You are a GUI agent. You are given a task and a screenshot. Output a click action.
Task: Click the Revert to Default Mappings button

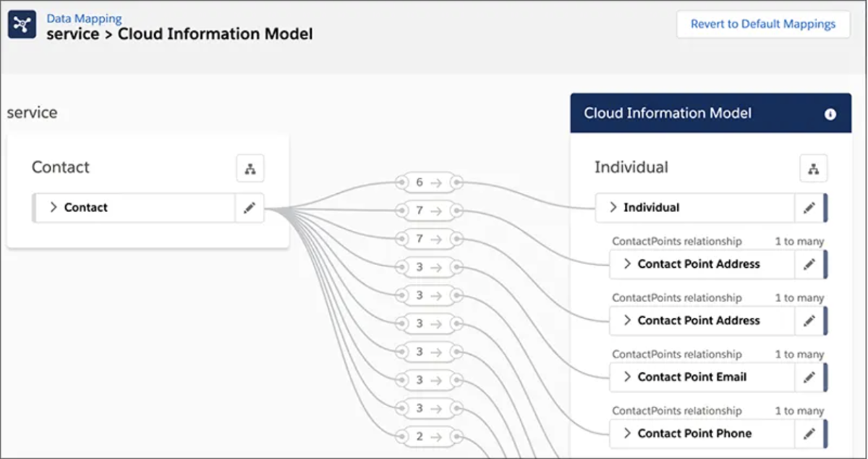(763, 24)
